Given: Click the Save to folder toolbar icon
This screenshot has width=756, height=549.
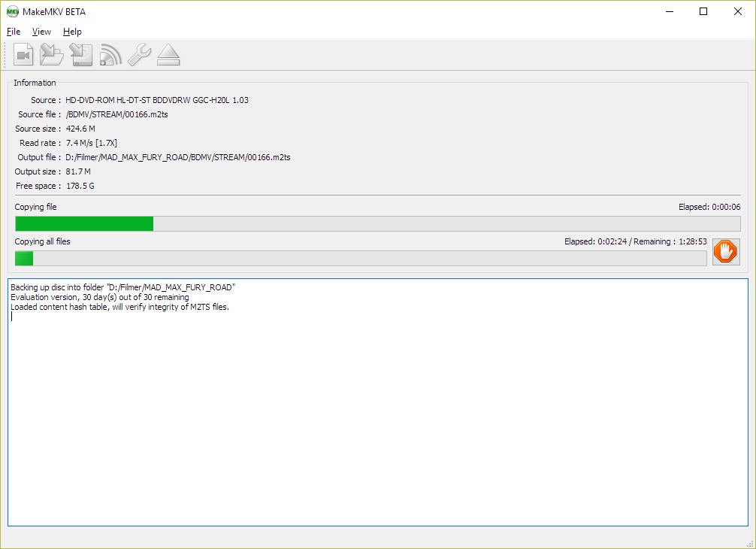Looking at the screenshot, I should tap(52, 54).
